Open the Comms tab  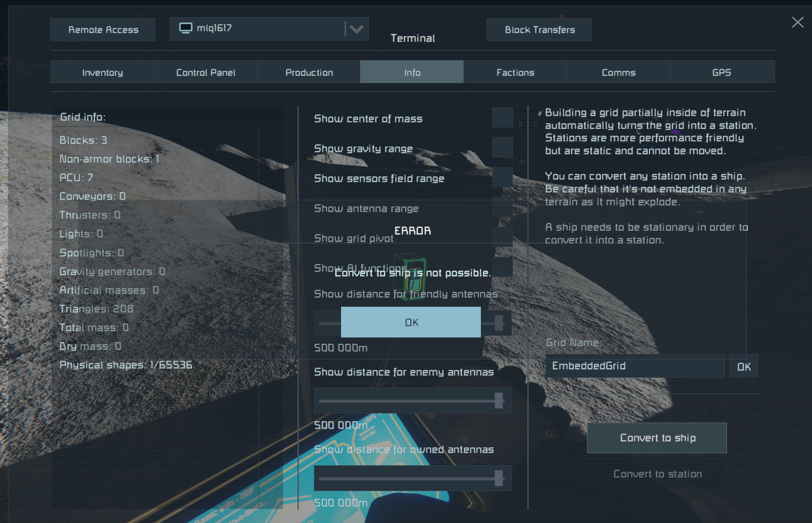[618, 72]
